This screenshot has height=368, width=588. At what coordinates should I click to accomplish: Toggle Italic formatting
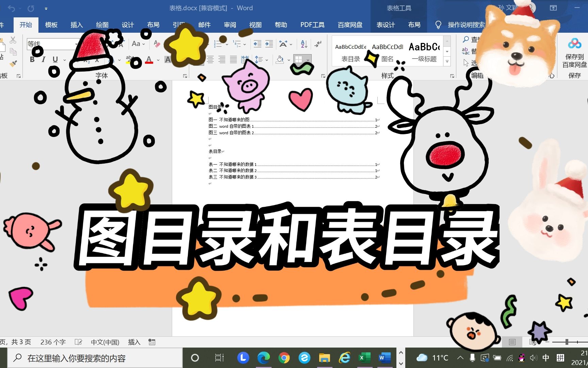[44, 60]
